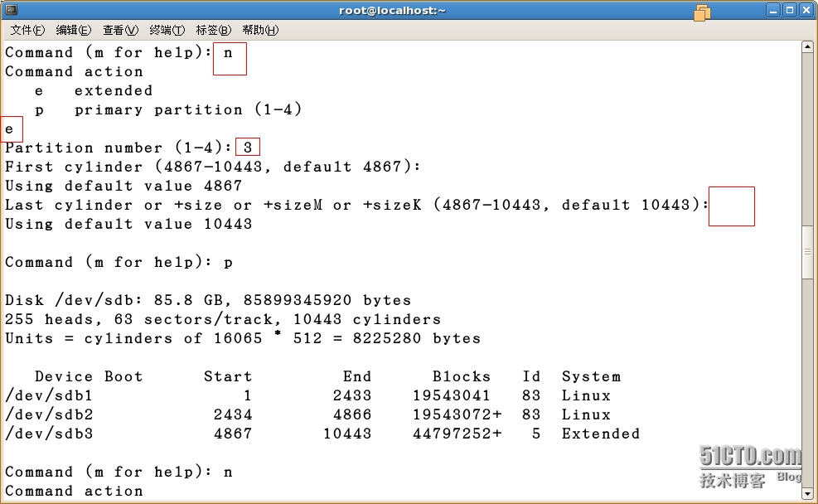Click the 'Command (m for help): p' line

[x=119, y=263]
